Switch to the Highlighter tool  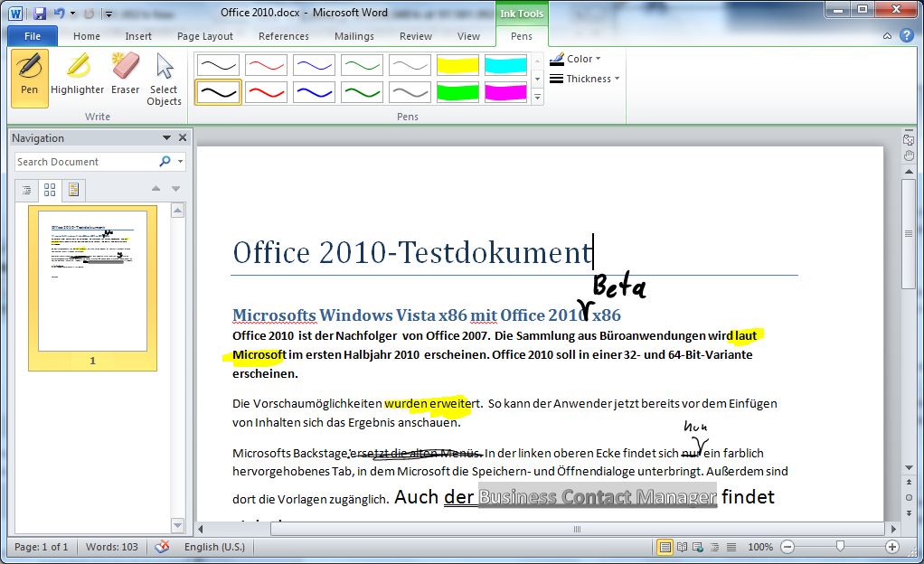tap(78, 77)
